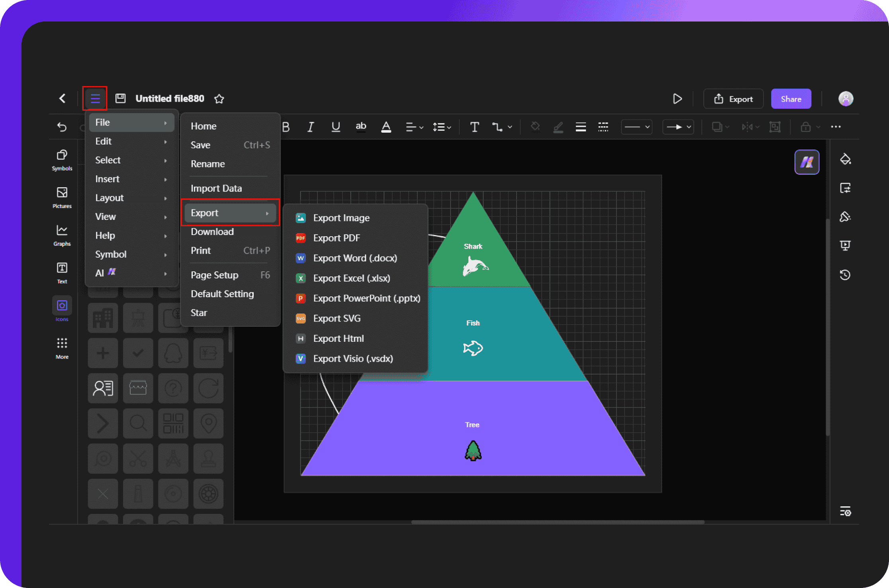The width and height of the screenshot is (889, 588).
Task: Choose Export PDF from submenu
Action: click(336, 238)
